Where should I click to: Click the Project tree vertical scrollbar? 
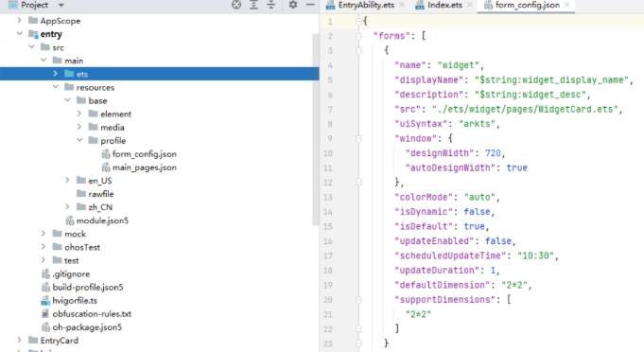coord(315,130)
